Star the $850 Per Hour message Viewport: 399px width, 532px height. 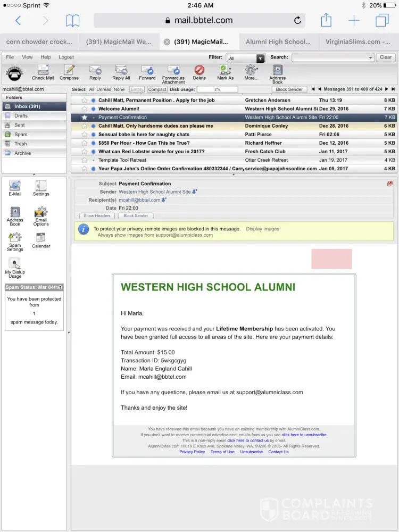tap(85, 143)
